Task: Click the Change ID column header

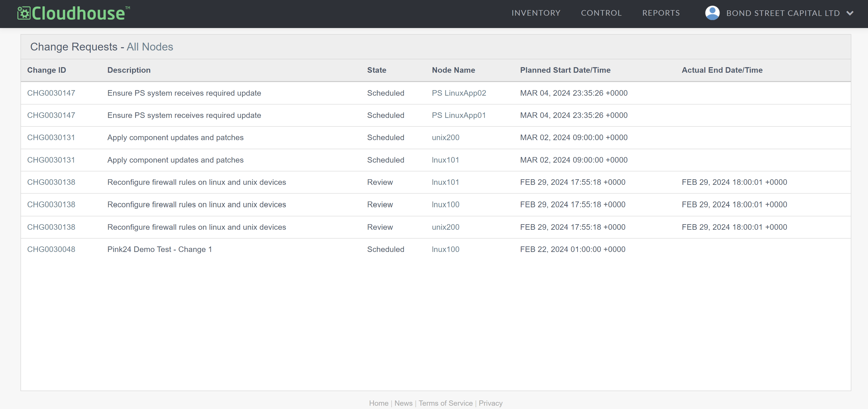Action: click(x=46, y=70)
